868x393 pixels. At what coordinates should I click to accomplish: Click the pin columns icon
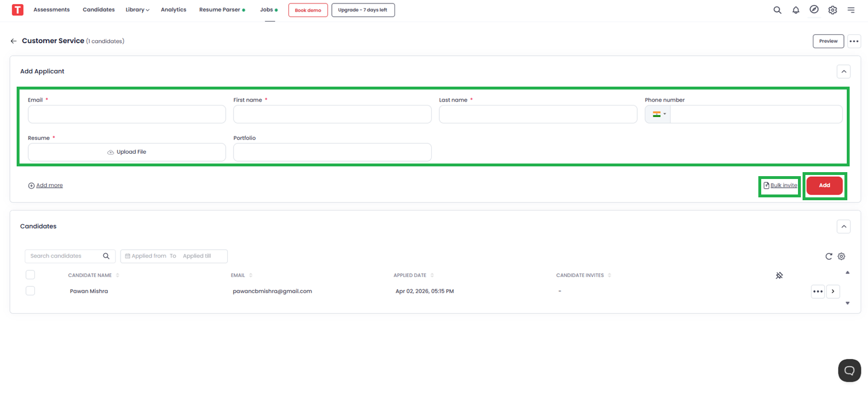coord(779,275)
